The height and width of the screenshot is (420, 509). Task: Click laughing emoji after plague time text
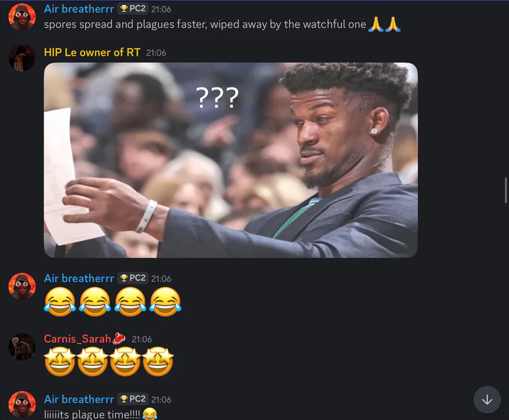click(x=150, y=414)
